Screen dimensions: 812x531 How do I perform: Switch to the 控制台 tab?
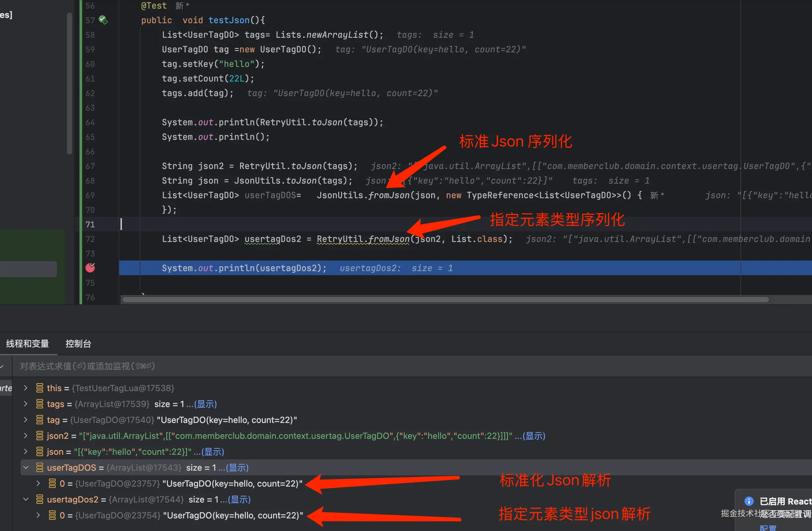pos(78,343)
